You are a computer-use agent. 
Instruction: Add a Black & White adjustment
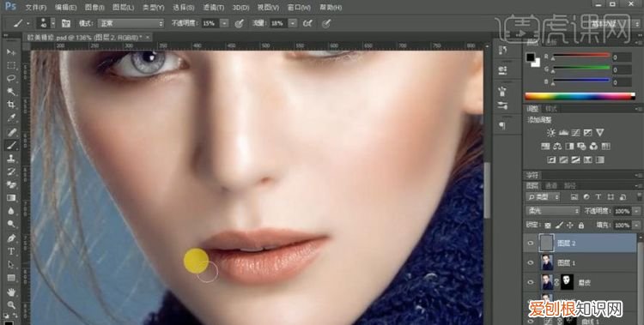(x=569, y=146)
